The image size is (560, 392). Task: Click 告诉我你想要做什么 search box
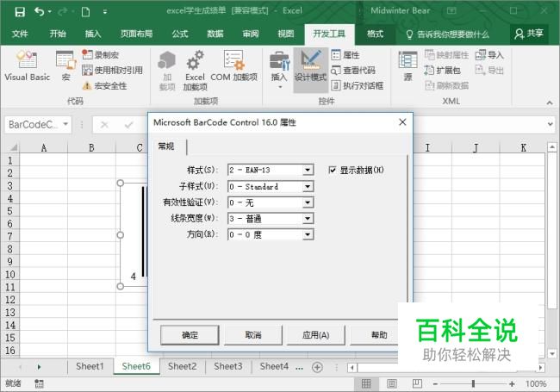pos(447,34)
